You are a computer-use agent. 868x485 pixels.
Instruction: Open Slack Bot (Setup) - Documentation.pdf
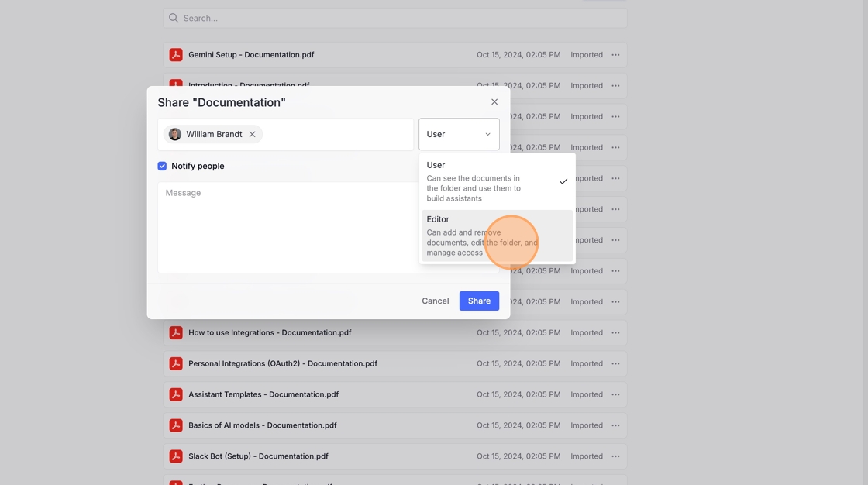[258, 456]
